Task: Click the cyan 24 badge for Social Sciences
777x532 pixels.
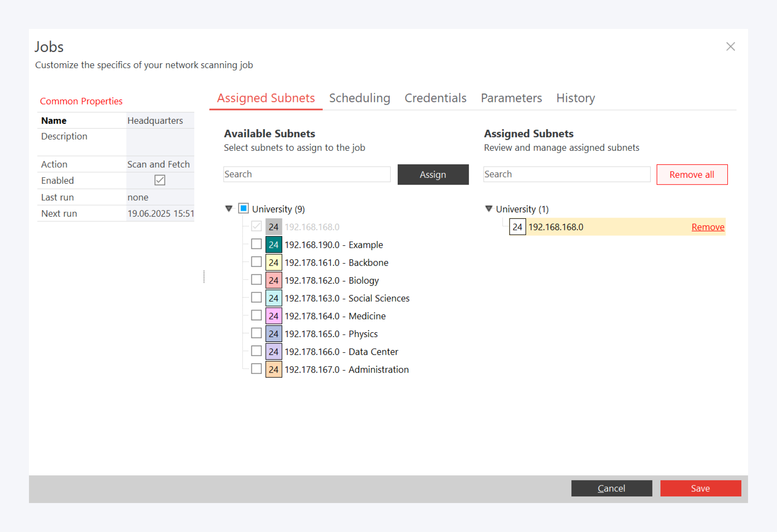Action: [274, 298]
